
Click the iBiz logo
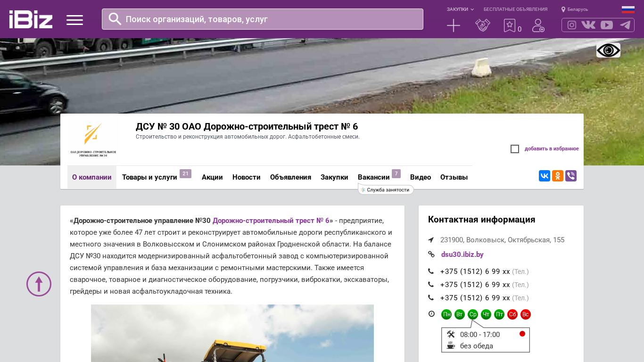point(31,19)
